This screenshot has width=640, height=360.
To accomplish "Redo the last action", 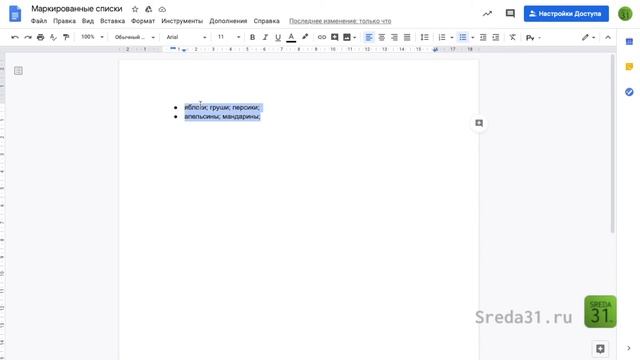I will click(x=28, y=37).
